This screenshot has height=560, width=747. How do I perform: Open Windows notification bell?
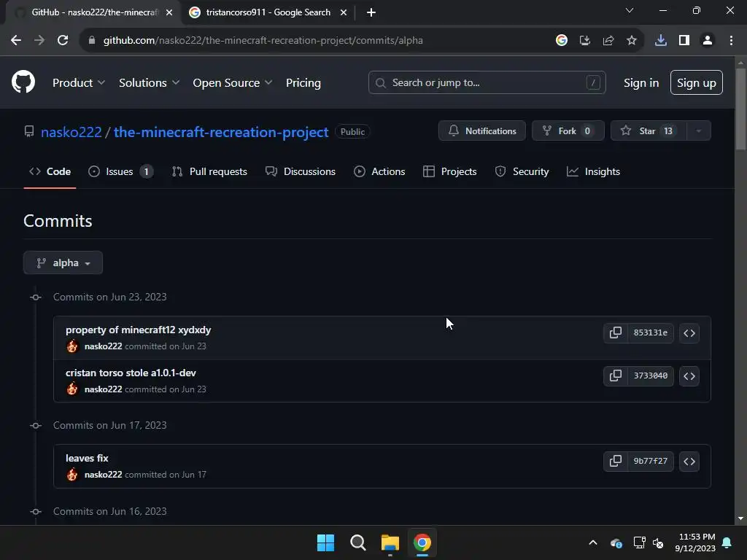point(727,542)
